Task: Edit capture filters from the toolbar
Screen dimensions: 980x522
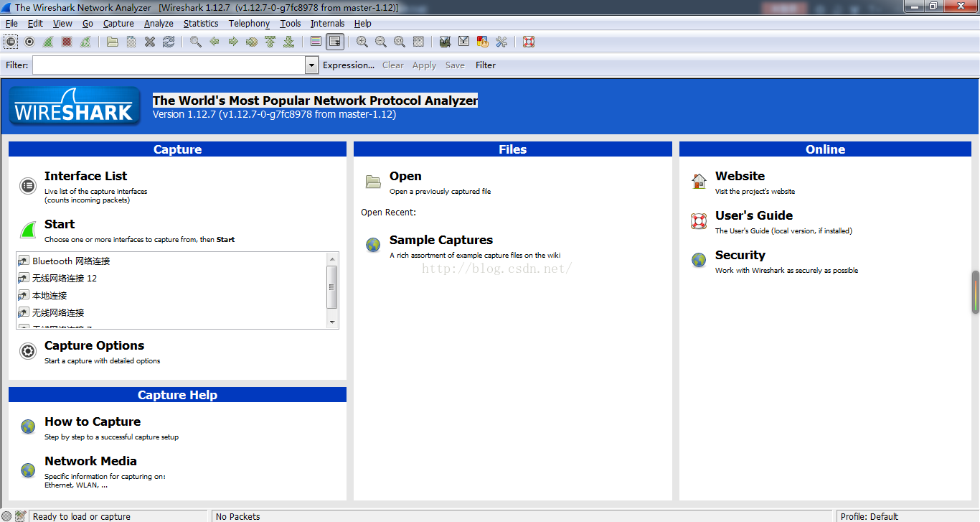Action: coord(446,42)
